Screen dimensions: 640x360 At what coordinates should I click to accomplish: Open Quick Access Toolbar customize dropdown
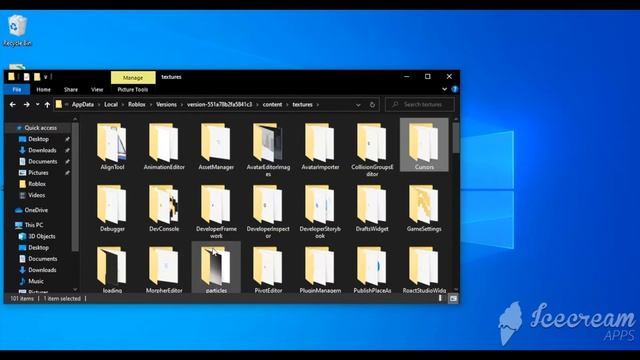(x=46, y=77)
